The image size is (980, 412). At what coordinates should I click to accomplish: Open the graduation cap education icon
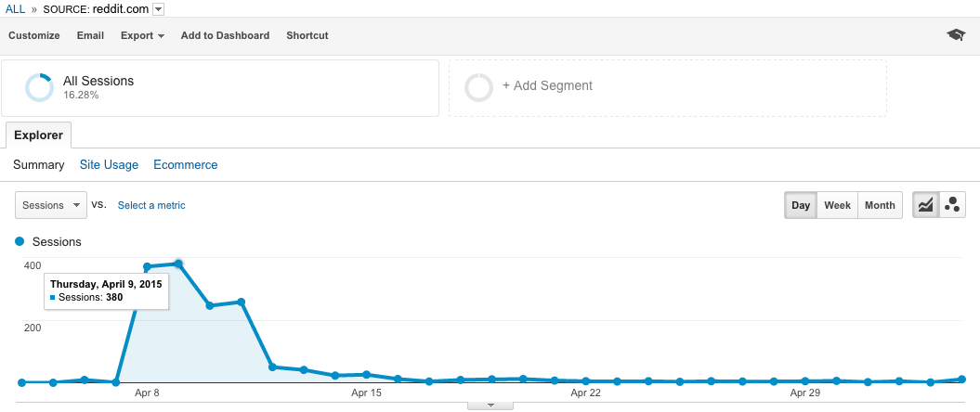pos(956,35)
